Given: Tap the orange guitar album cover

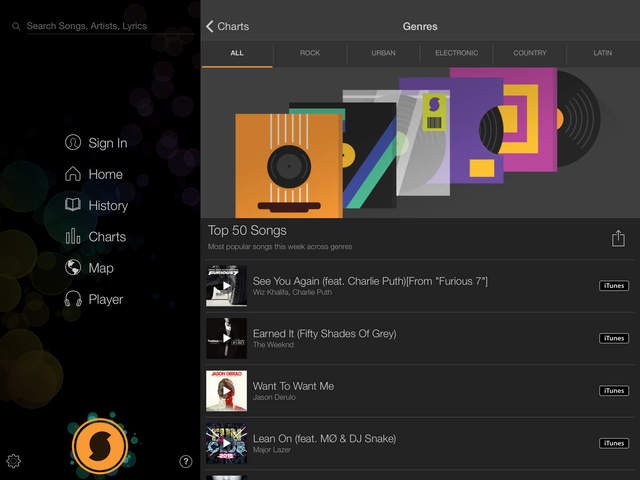Looking at the screenshot, I should [289, 166].
